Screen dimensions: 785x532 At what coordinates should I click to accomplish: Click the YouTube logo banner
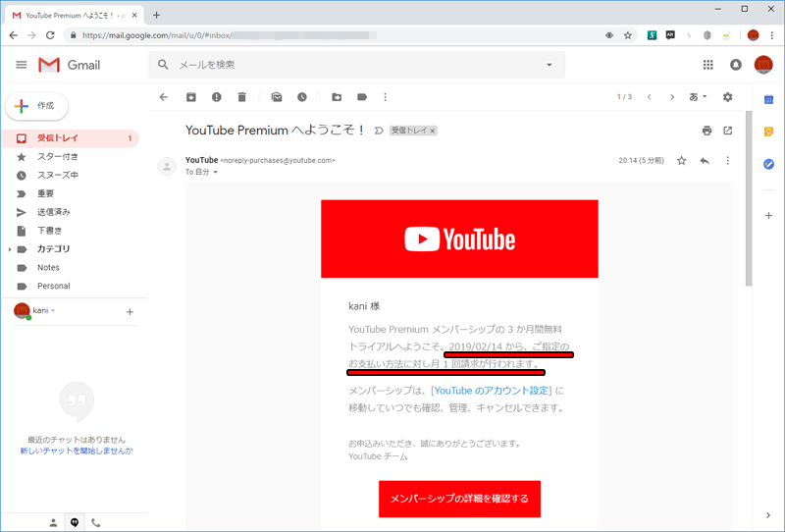coord(459,239)
